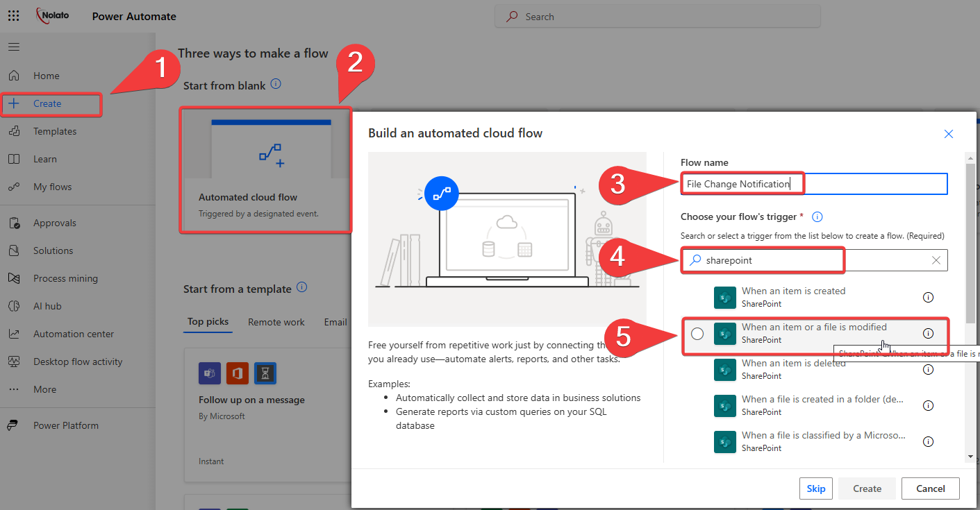Open Create in the sidebar
The height and width of the screenshot is (510, 980).
point(47,103)
